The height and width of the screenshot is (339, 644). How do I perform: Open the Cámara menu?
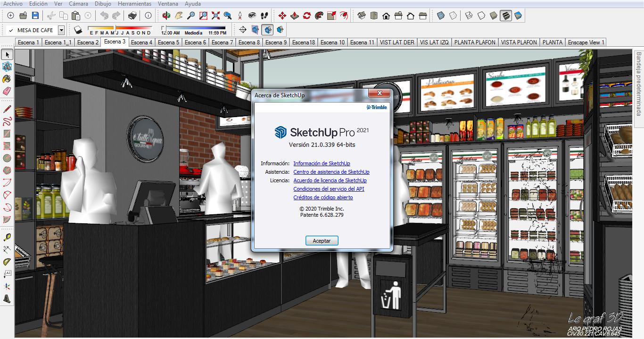(x=78, y=4)
